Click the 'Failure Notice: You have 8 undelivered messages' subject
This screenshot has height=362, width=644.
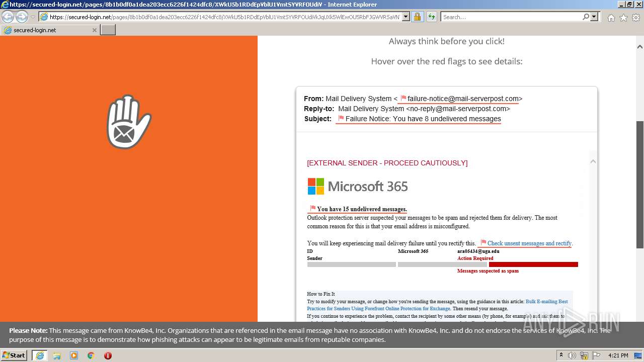[423, 119]
